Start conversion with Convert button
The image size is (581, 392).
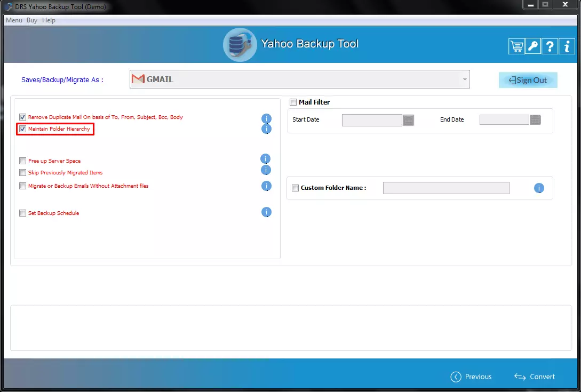pos(534,377)
